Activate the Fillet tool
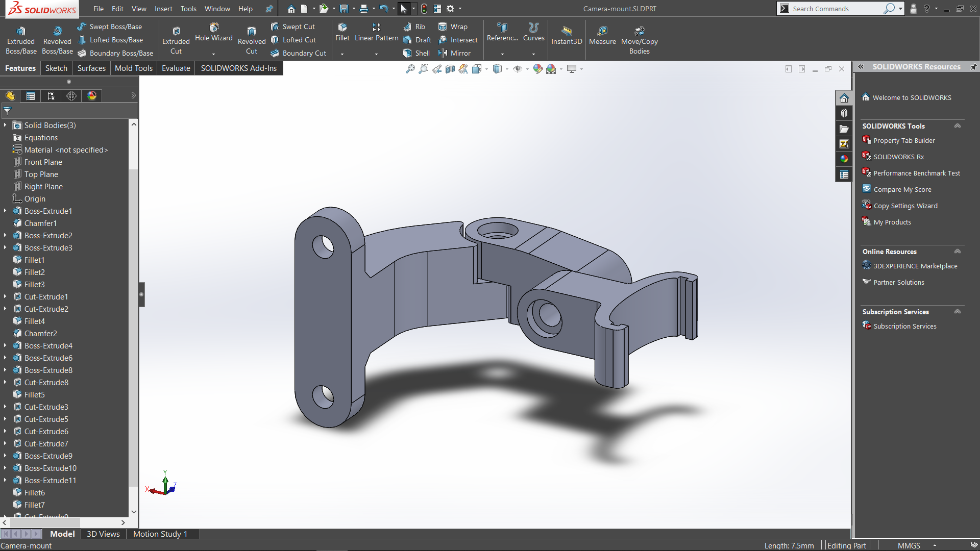This screenshot has width=980, height=551. [x=342, y=32]
